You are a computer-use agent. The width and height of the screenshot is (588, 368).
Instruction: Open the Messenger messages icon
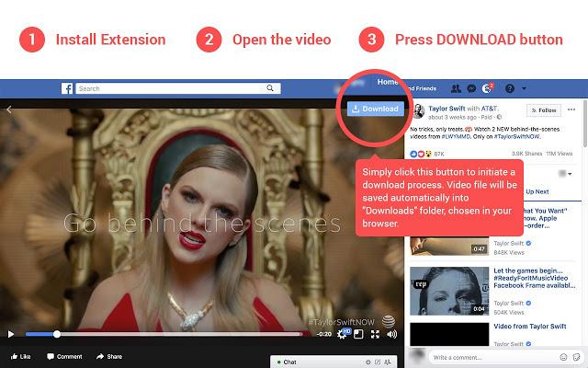[471, 88]
